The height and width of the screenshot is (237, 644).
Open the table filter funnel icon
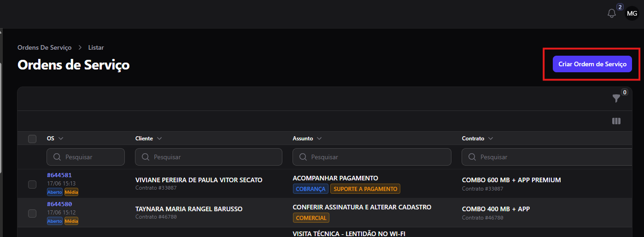(616, 98)
